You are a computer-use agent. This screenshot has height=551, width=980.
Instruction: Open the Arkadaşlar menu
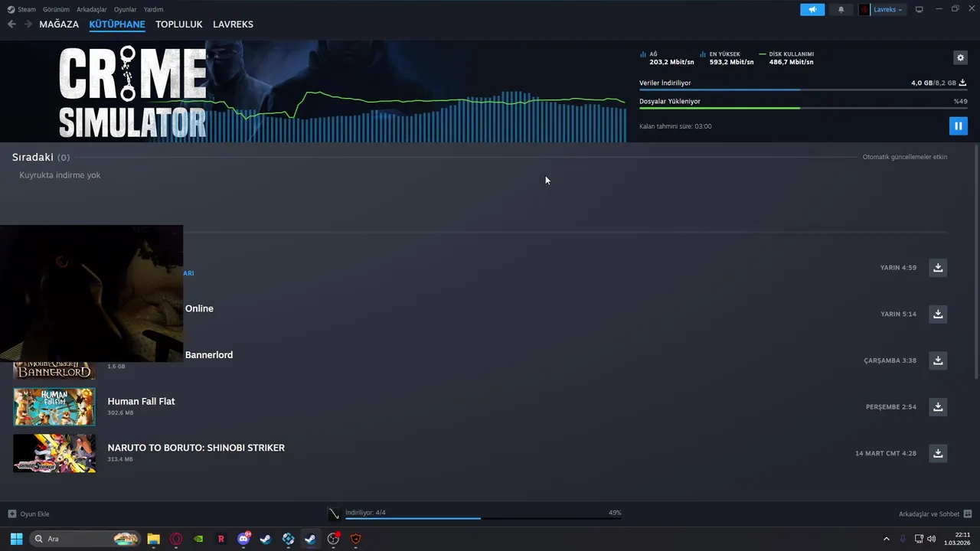pos(92,9)
